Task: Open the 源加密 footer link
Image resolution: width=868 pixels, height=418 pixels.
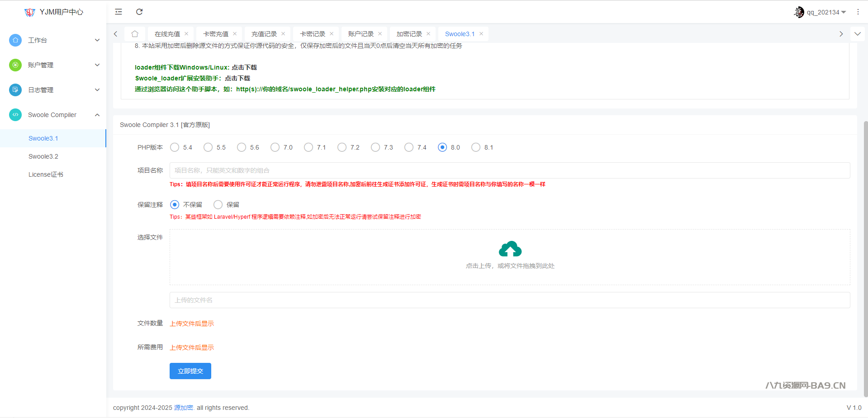Action: point(184,408)
